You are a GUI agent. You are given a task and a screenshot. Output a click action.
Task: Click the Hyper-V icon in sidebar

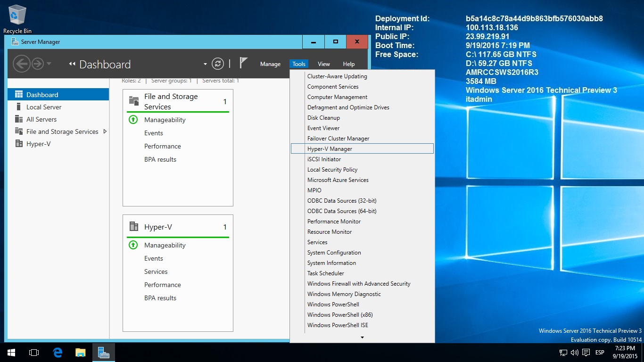(19, 144)
